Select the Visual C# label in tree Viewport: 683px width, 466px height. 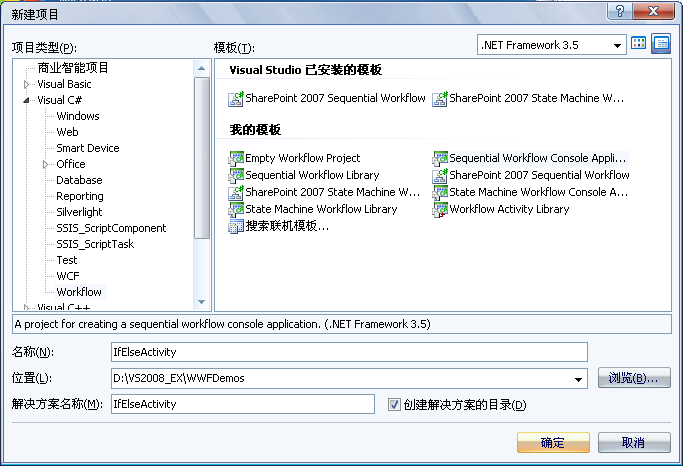[59, 100]
